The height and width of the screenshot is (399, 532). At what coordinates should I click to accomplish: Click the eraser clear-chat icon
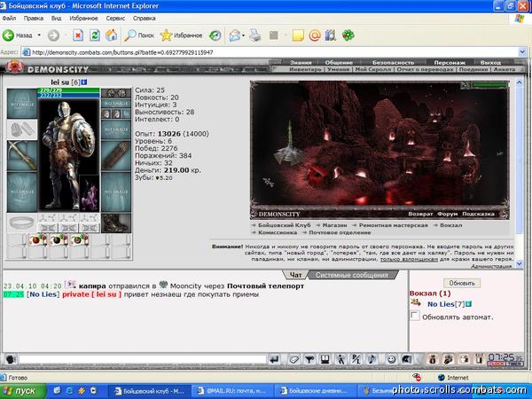[293, 359]
